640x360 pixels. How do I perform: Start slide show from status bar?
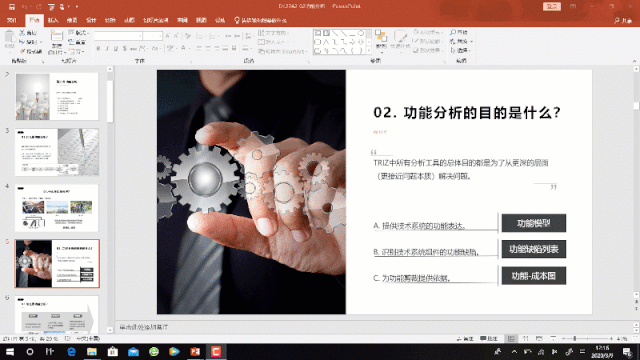(x=553, y=339)
